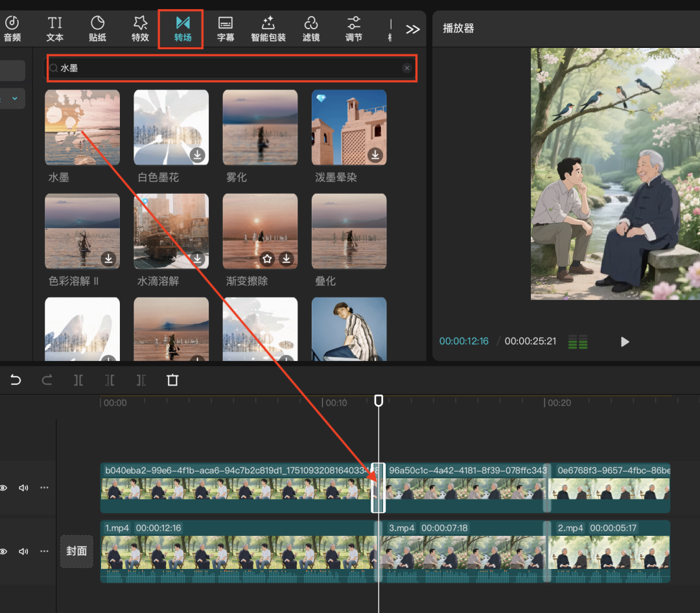The width and height of the screenshot is (700, 613).
Task: Open the upper track's three-dot options menu
Action: tap(44, 488)
